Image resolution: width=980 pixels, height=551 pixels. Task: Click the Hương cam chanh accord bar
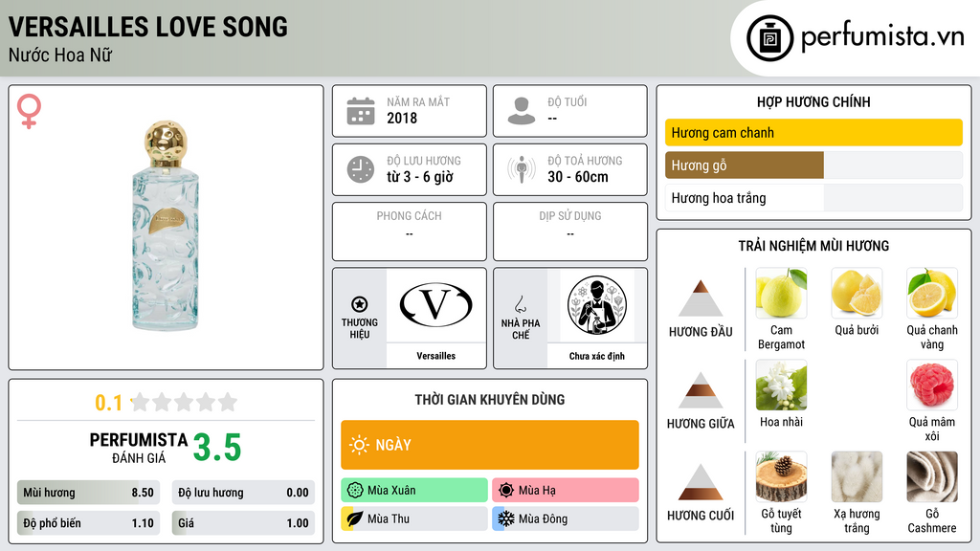click(813, 132)
